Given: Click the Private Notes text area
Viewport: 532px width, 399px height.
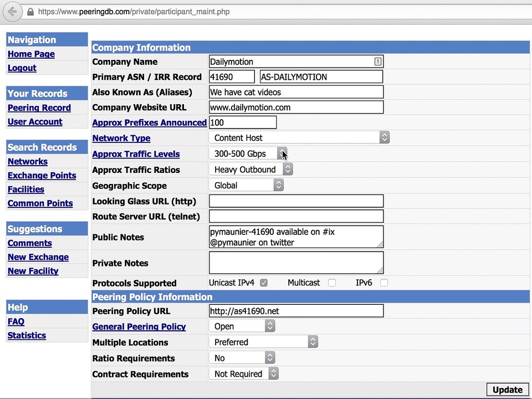Looking at the screenshot, I should (296, 263).
